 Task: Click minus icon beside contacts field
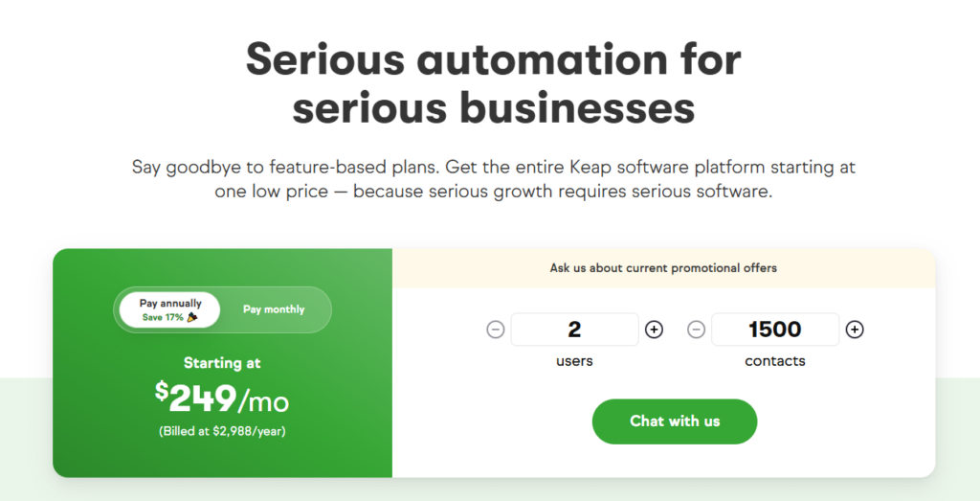[697, 330]
